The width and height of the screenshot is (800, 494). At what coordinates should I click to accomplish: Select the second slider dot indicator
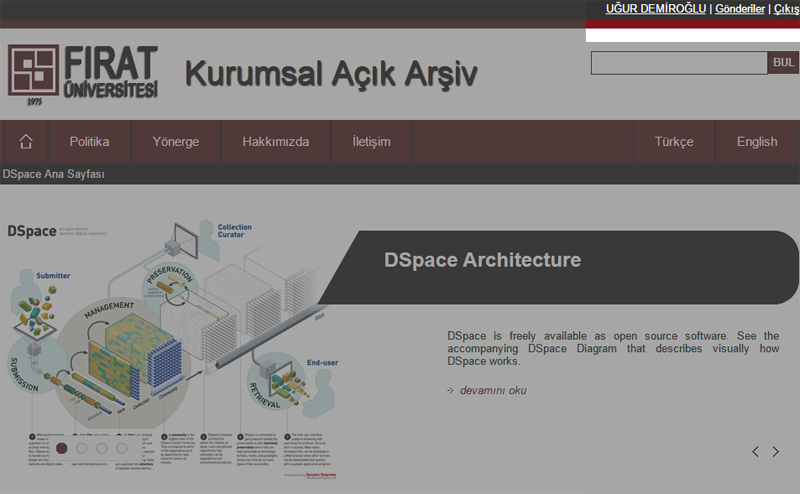tap(81, 448)
